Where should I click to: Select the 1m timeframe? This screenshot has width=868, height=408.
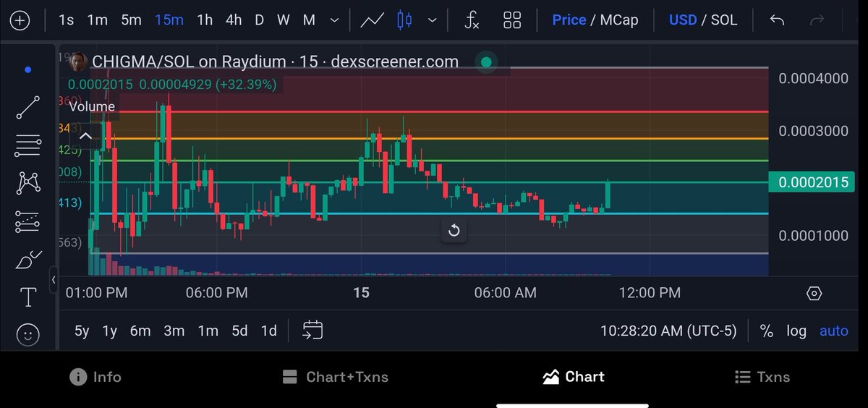(x=98, y=20)
